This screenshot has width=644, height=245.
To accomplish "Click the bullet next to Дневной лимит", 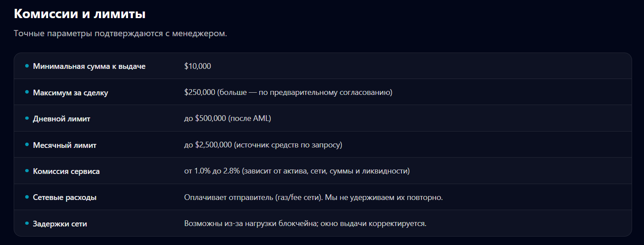I will coord(27,119).
